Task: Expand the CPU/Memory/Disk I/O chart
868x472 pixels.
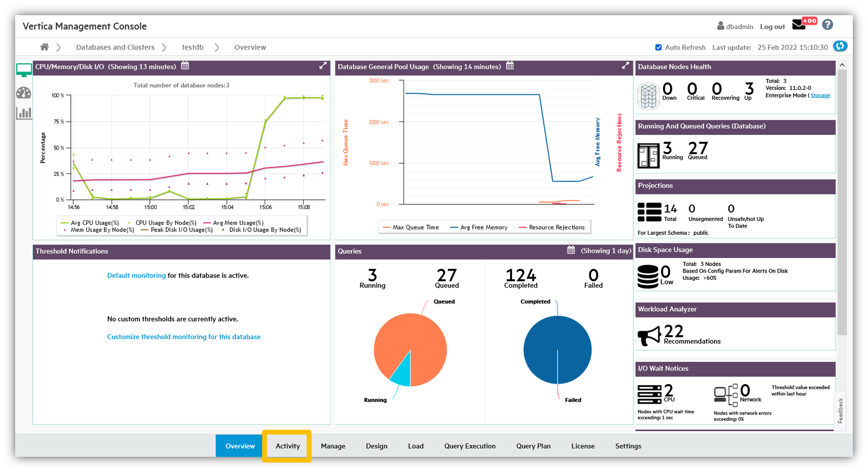Action: [323, 66]
